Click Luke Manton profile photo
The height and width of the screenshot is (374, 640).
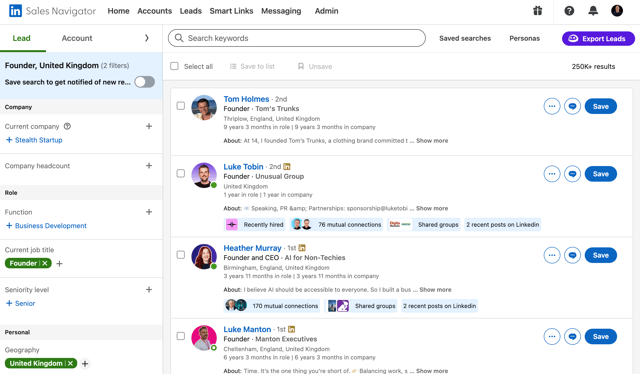204,338
